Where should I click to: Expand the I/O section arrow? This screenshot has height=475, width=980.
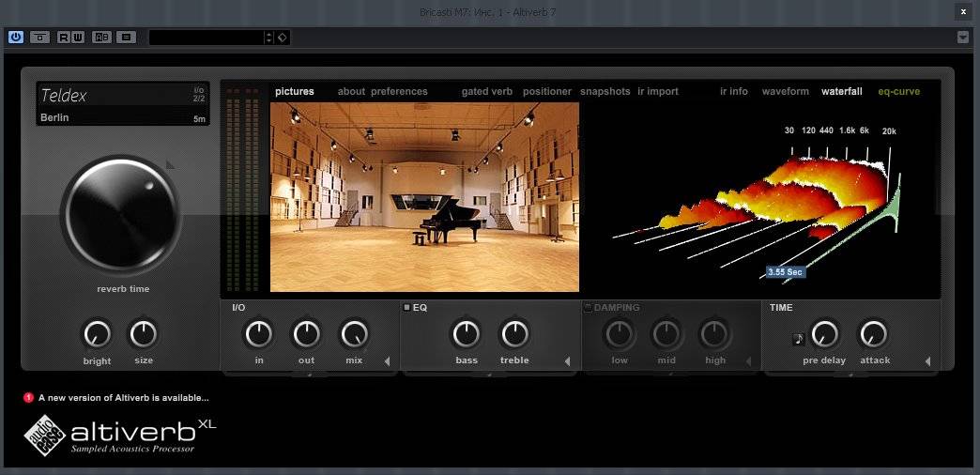point(387,361)
